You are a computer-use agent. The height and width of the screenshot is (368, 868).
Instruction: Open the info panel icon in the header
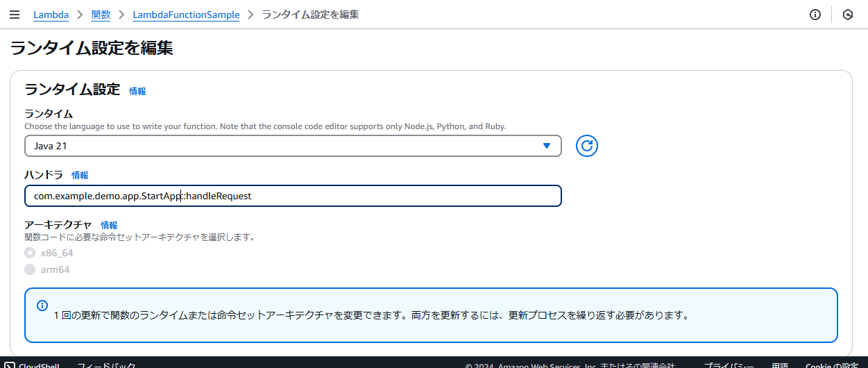[x=815, y=15]
